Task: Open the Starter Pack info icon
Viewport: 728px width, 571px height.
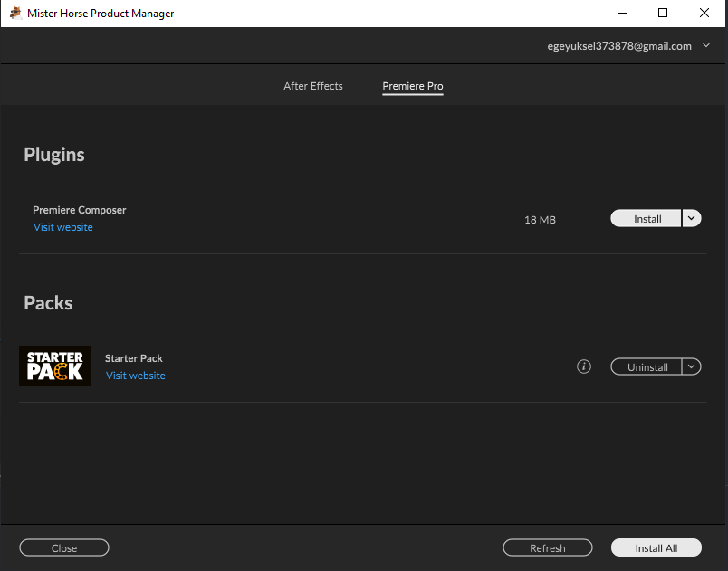Action: pos(583,366)
